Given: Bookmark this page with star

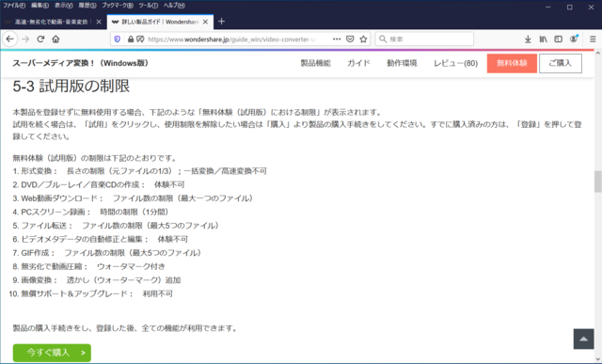Looking at the screenshot, I should pos(363,40).
